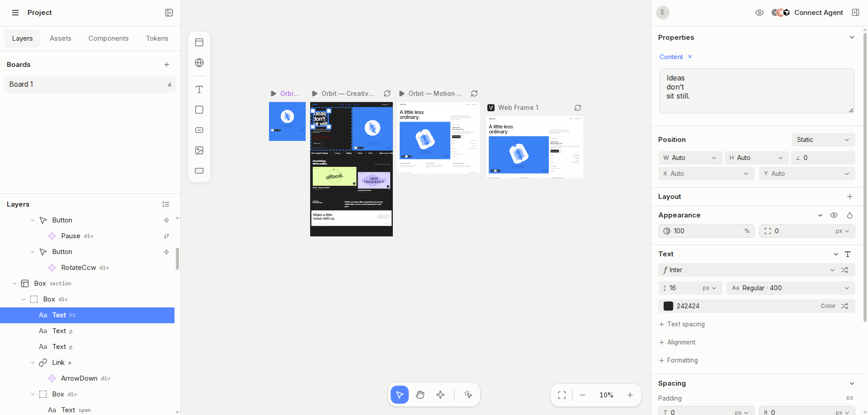Collapse the Box section layer
The height and width of the screenshot is (415, 868).
(x=14, y=283)
